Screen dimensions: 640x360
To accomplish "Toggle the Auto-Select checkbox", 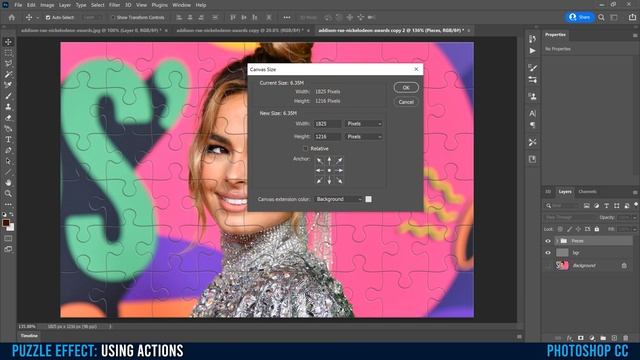I will click(48, 18).
